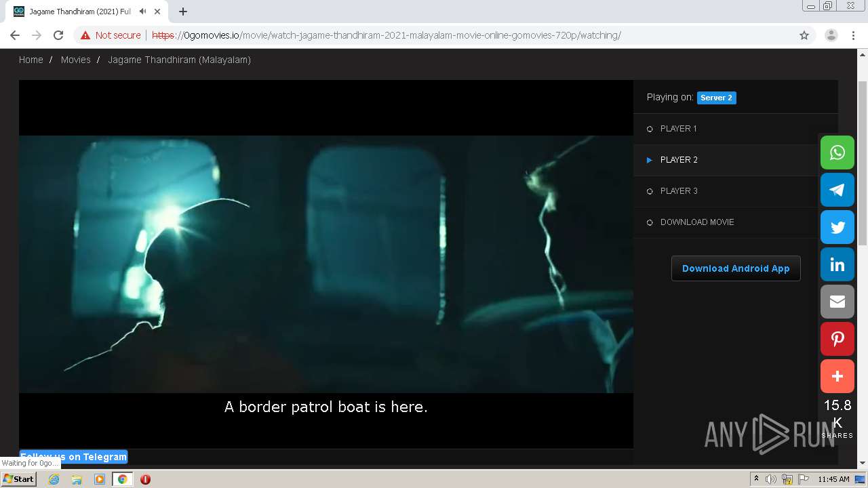This screenshot has height=488, width=868.
Task: Click the taskbar clock showing 11:45 AM
Action: 833,479
